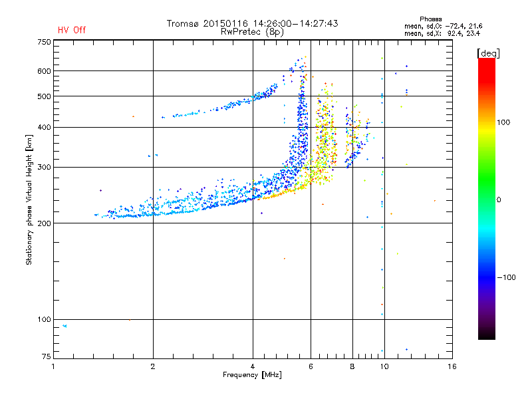The image size is (532, 399).
Task: Click the Frequency [MHz] axis label
Action: click(x=252, y=375)
